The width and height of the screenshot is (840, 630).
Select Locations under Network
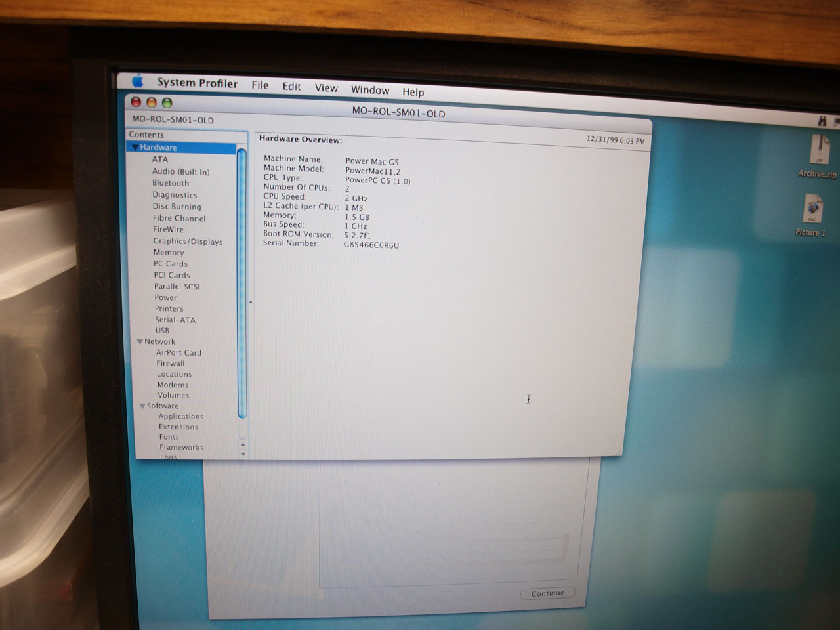(175, 375)
